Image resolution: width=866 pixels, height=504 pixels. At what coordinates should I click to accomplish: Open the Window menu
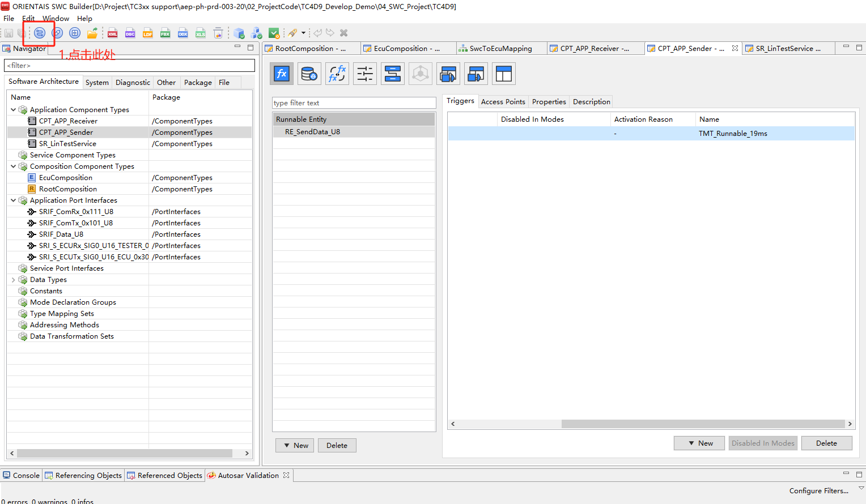point(56,19)
